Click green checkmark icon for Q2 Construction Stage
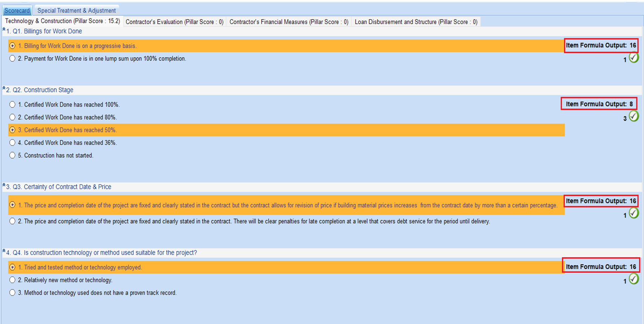Viewport: 644px width, 324px height. (x=634, y=117)
